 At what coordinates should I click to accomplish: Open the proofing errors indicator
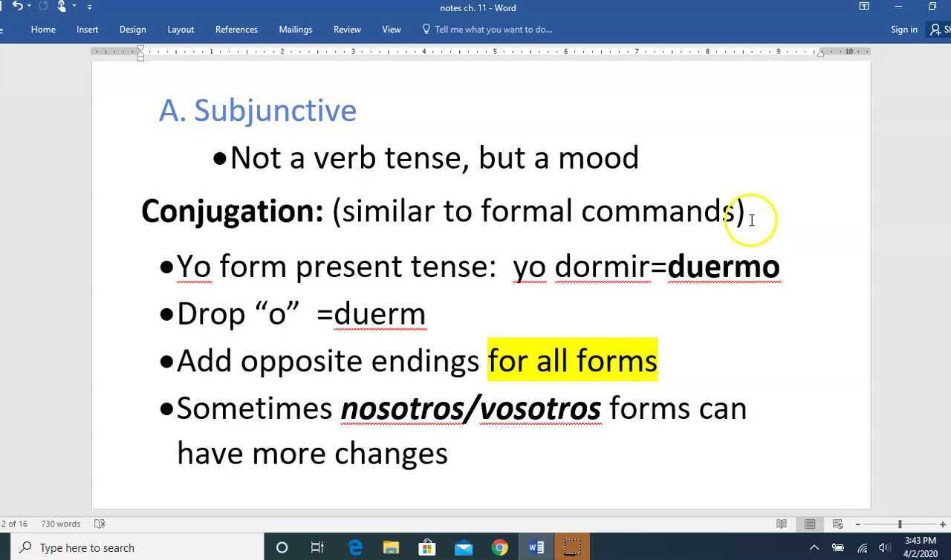99,524
